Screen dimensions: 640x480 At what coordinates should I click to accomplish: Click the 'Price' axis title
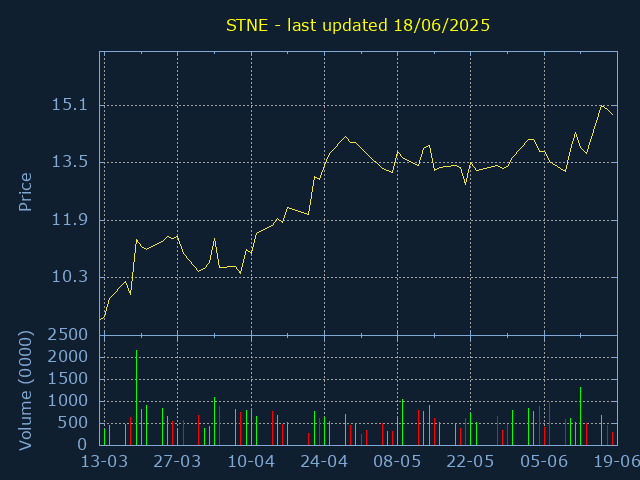point(25,192)
